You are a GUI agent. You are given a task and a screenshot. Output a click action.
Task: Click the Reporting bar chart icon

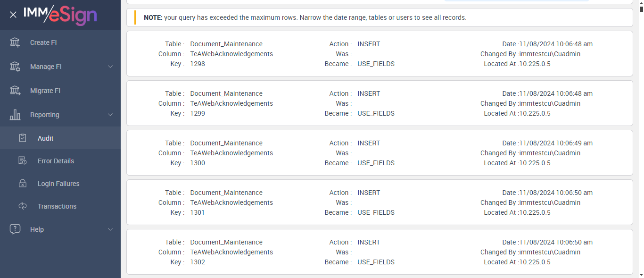coord(15,115)
